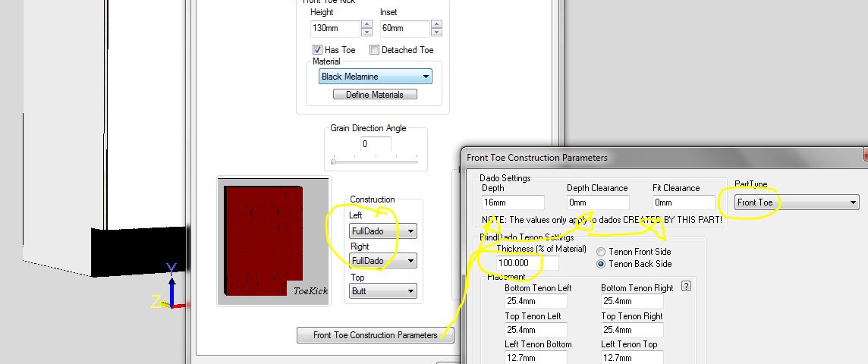Open the Black Melamine material dropdown
This screenshot has height=364, width=868.
pos(426,77)
